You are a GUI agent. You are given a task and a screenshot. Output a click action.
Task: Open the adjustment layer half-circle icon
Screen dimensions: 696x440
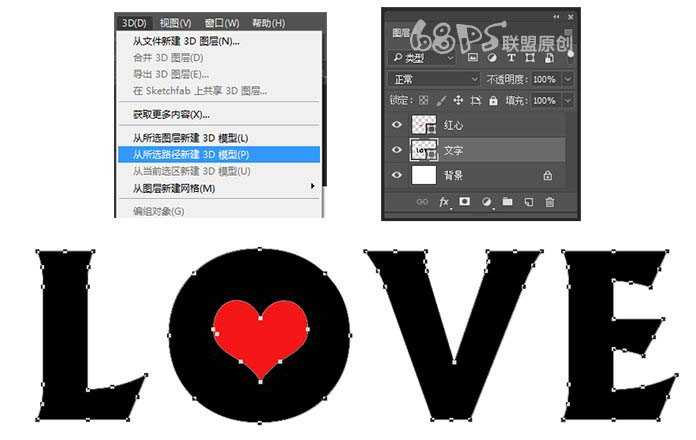click(486, 202)
